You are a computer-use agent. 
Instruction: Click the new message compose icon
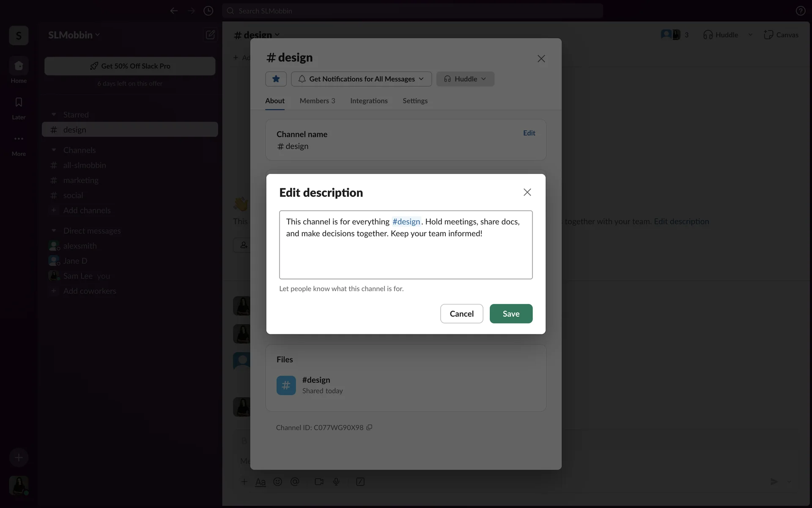coord(210,35)
